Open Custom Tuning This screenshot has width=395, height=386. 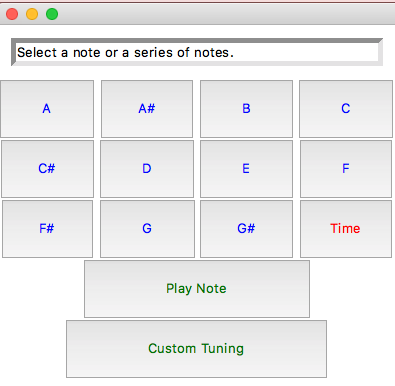tap(196, 349)
